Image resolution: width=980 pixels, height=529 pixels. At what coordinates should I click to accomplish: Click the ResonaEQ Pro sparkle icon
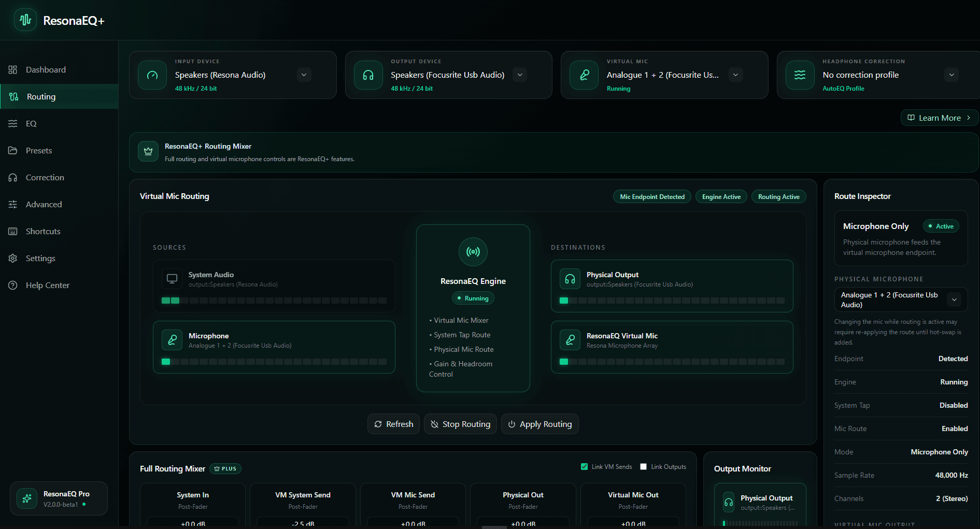click(27, 498)
